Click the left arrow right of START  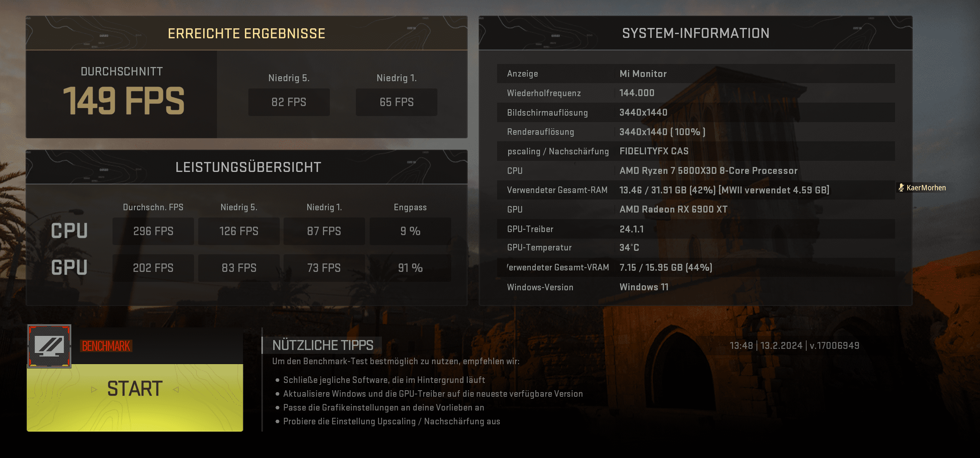(x=176, y=390)
